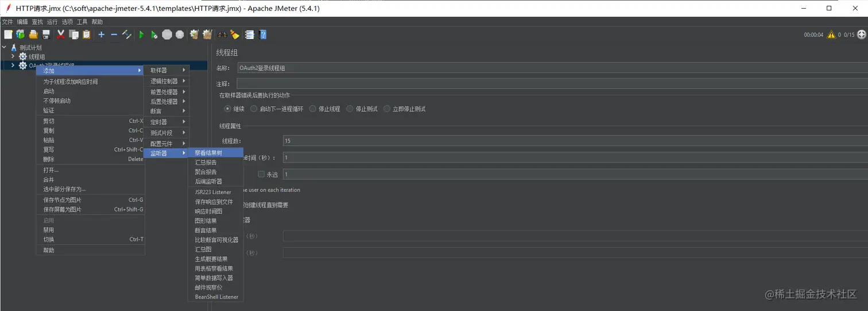The width and height of the screenshot is (868, 311).
Task: Click the 名称 input field
Action: point(553,68)
